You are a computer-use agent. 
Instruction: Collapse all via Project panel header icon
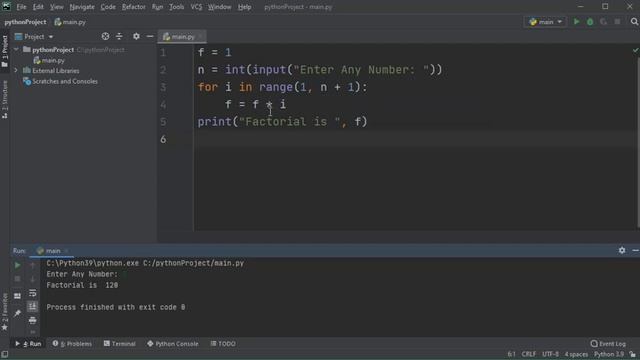(x=119, y=36)
